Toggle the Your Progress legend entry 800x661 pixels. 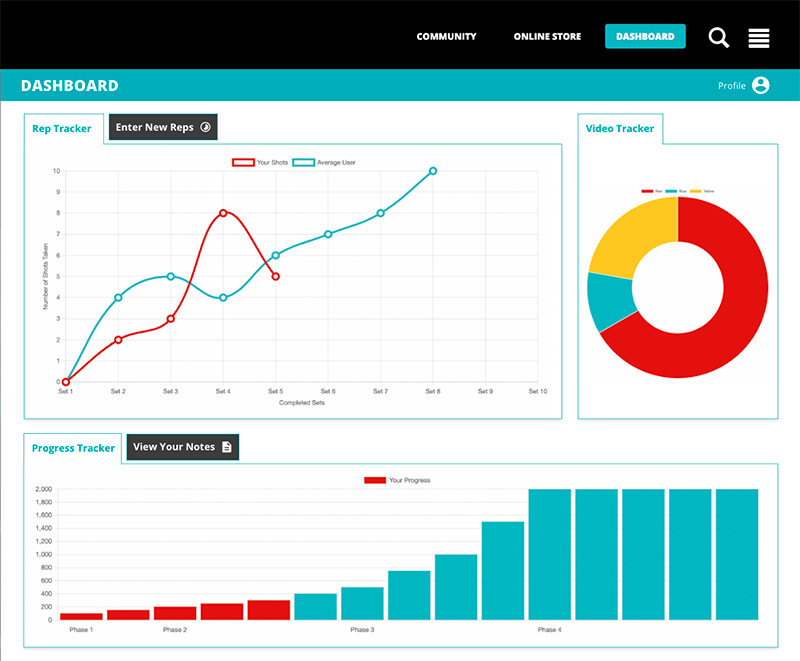point(397,480)
